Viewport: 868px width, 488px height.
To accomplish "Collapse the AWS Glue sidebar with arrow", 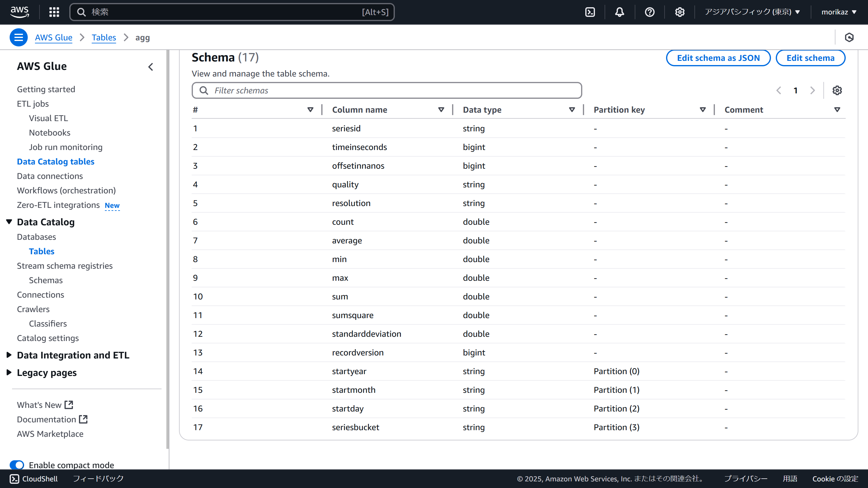I will point(151,67).
